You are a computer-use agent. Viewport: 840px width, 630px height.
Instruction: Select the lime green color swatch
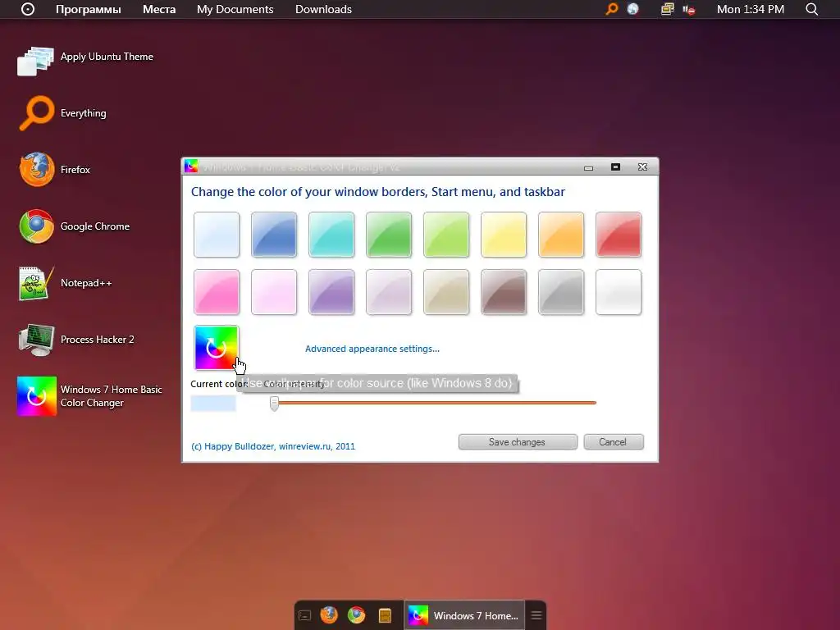point(445,235)
